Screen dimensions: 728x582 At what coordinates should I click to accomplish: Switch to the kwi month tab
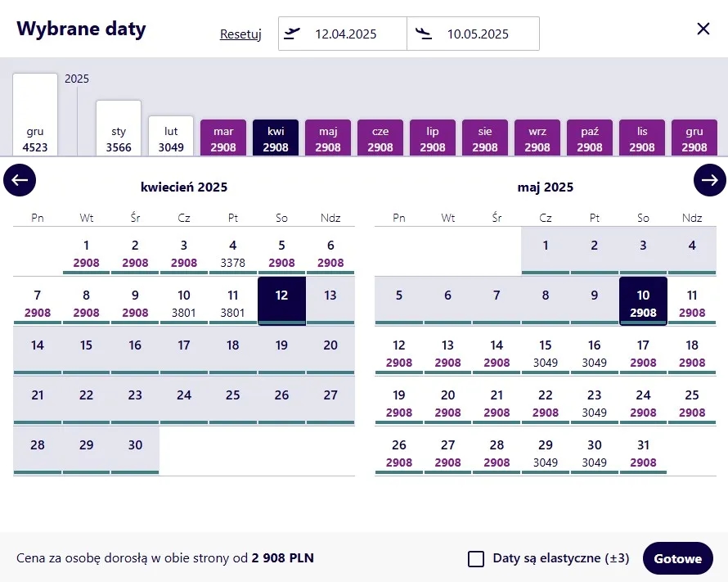coord(276,138)
